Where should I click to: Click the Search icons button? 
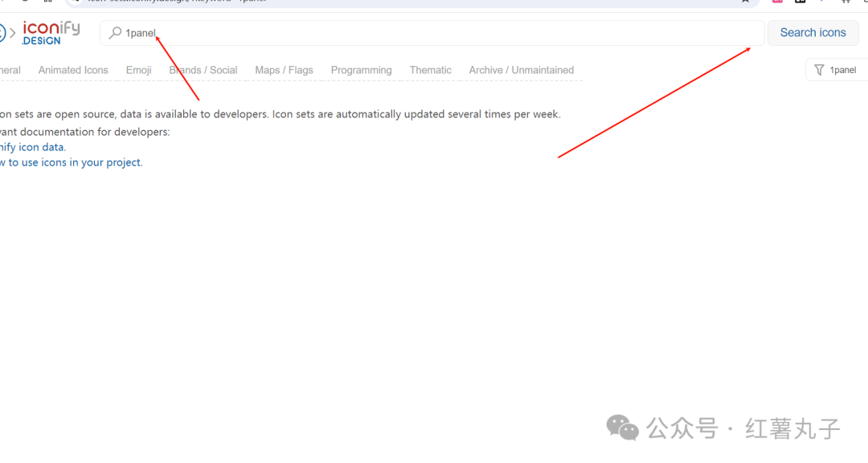[813, 33]
